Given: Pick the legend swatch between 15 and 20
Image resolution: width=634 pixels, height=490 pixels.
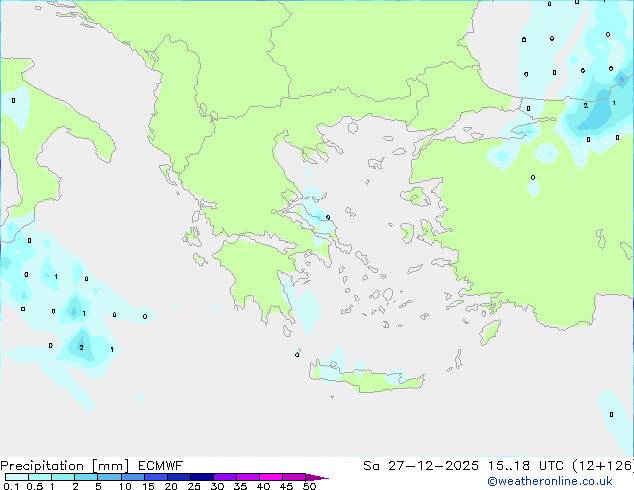Looking at the screenshot, I should coord(155,477).
